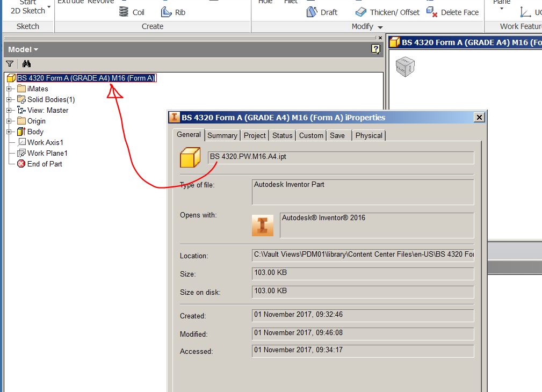Switch to the Summary tab
542x392 pixels.
pyautogui.click(x=222, y=135)
